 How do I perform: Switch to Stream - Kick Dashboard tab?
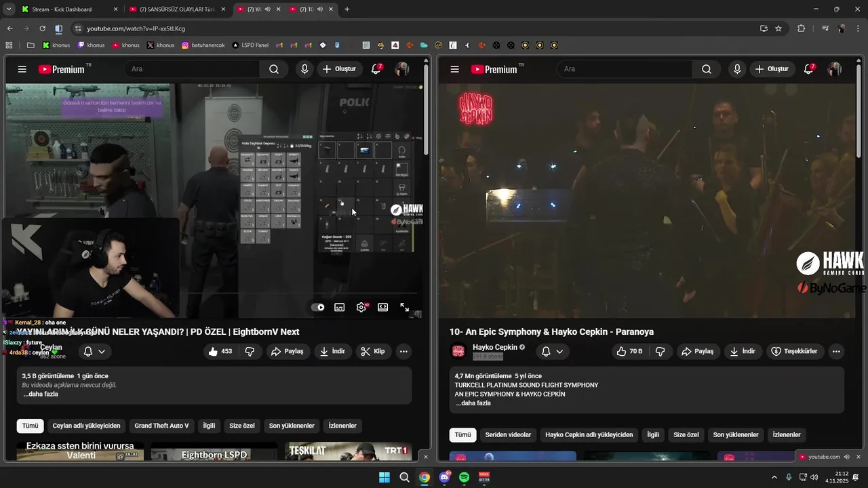click(x=71, y=9)
